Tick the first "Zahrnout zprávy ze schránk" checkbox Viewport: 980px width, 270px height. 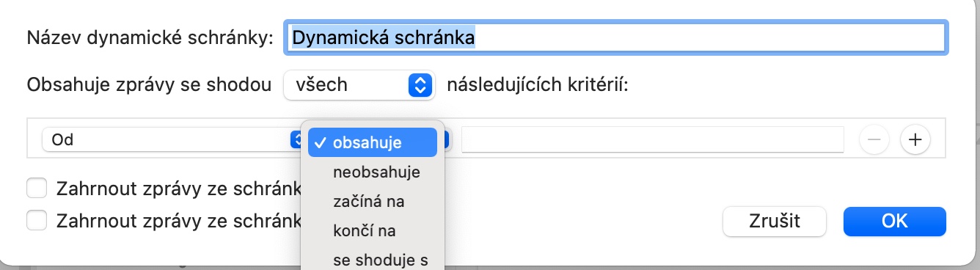(37, 189)
